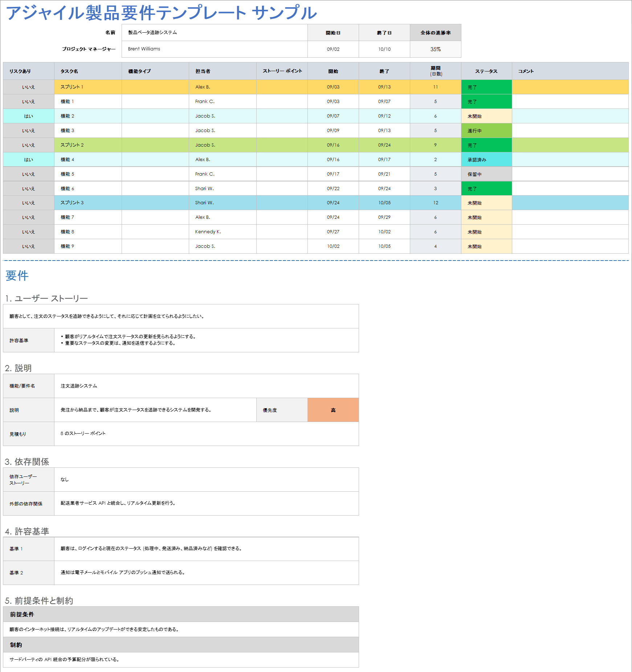
Task: Select the 機能 6 task name cell
Action: 88,189
